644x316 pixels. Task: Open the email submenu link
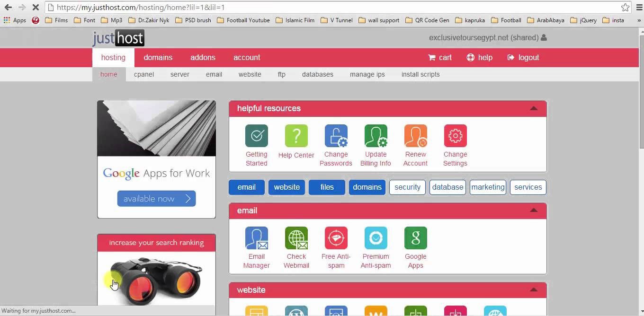pos(214,74)
